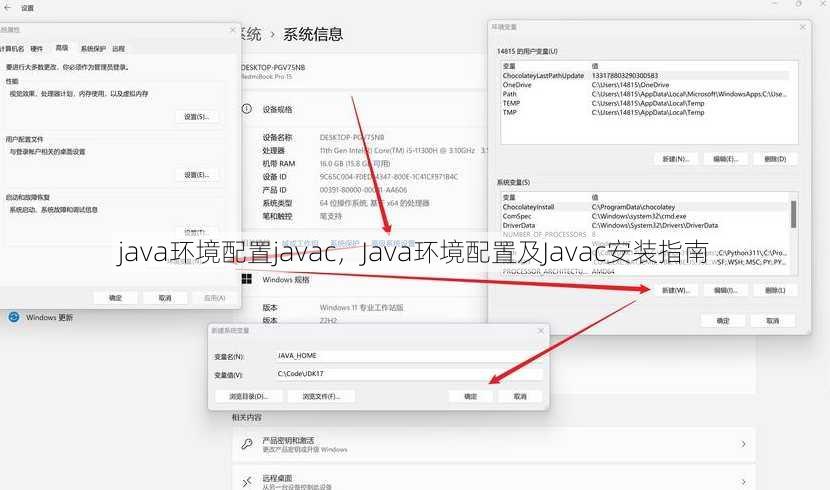Select the ChocolateyInstall system variable row
Screen dimensions: 830x490
coord(645,207)
